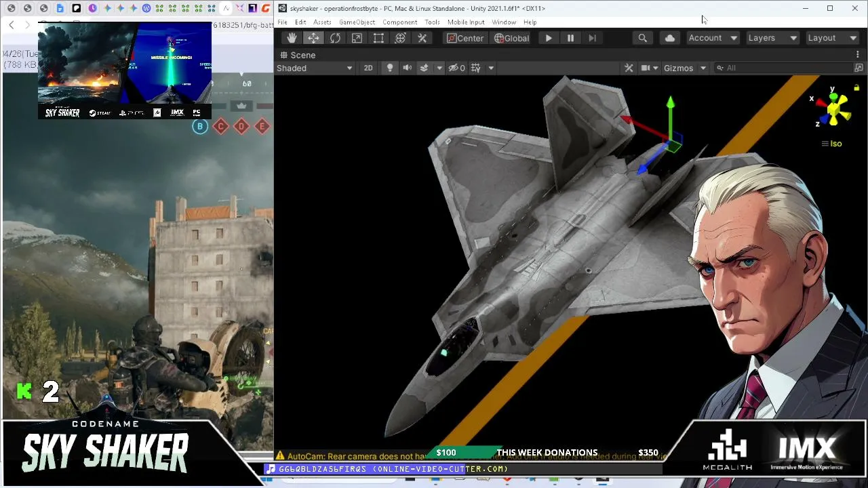Toggle scene audio speaker icon
Image resolution: width=868 pixels, height=488 pixels.
tap(407, 68)
